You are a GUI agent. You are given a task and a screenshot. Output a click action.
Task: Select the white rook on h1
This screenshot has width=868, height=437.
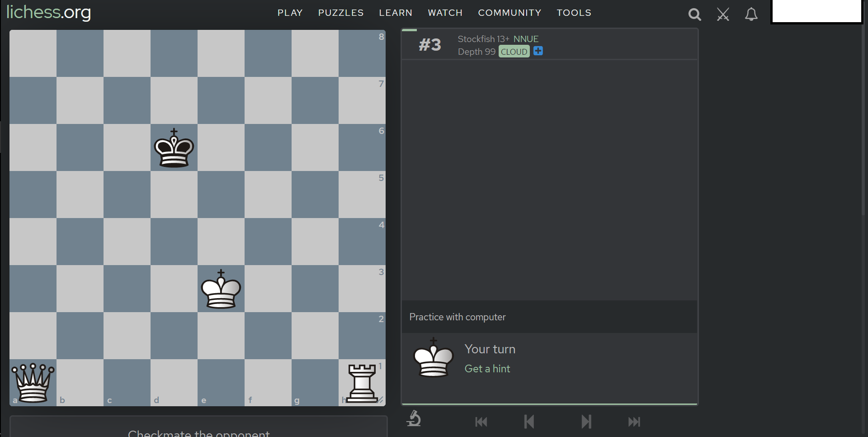coord(362,383)
